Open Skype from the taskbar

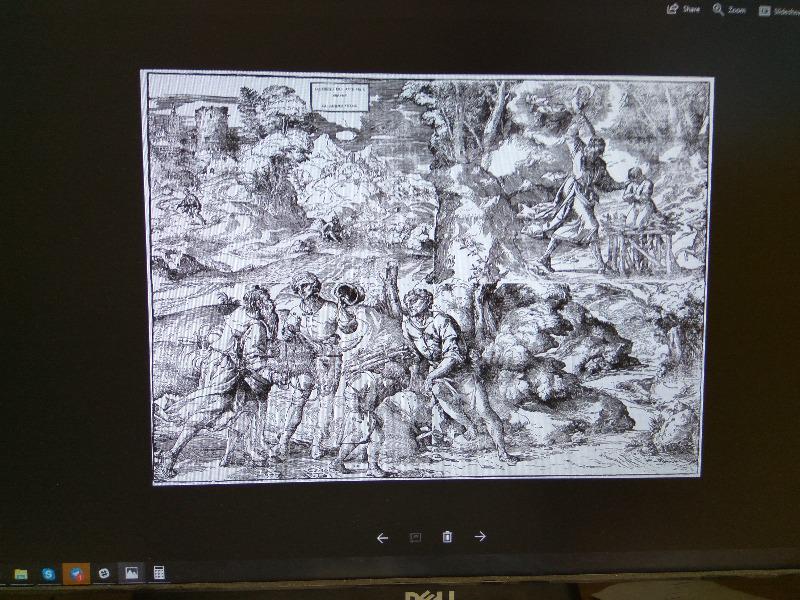click(48, 574)
